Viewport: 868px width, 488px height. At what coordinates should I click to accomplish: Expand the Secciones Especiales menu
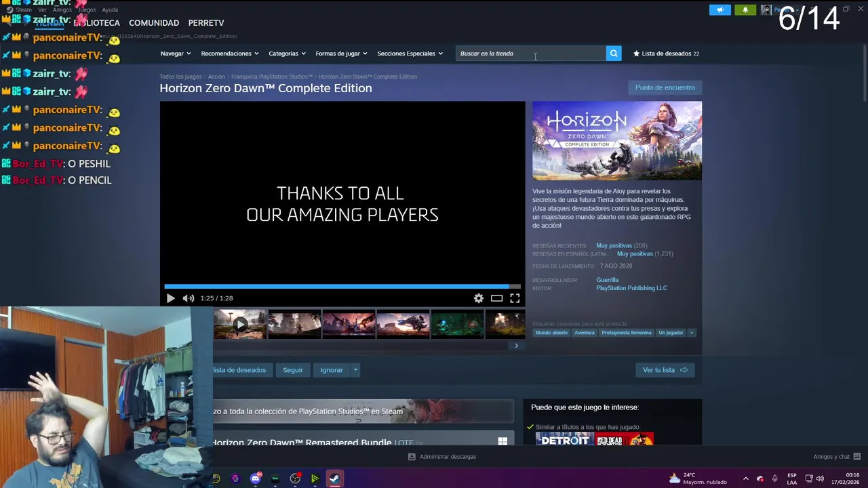coord(410,54)
